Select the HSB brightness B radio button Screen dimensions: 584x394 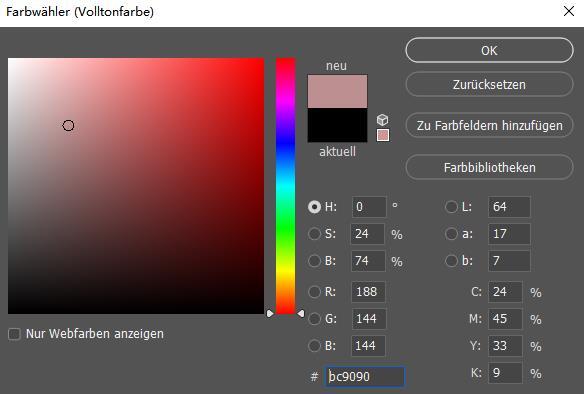coord(314,261)
